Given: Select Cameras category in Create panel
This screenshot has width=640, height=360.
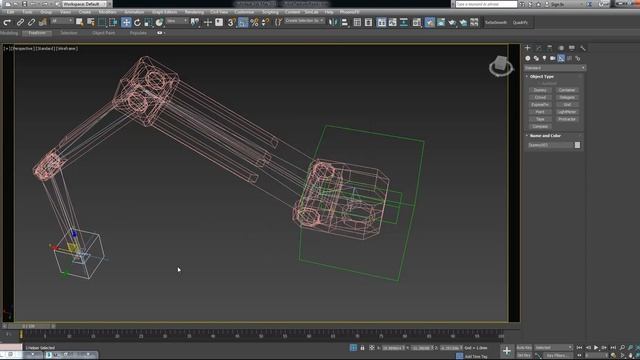Looking at the screenshot, I should [553, 58].
